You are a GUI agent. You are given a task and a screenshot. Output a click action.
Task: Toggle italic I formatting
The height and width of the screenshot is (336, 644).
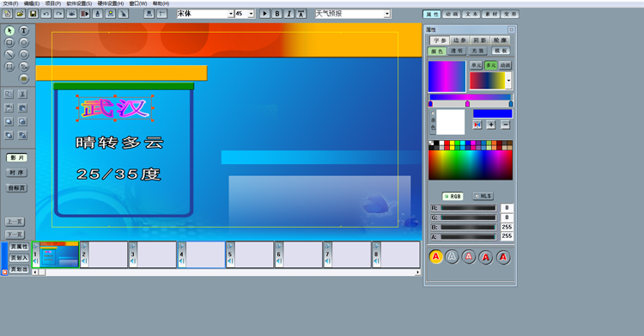tap(289, 14)
